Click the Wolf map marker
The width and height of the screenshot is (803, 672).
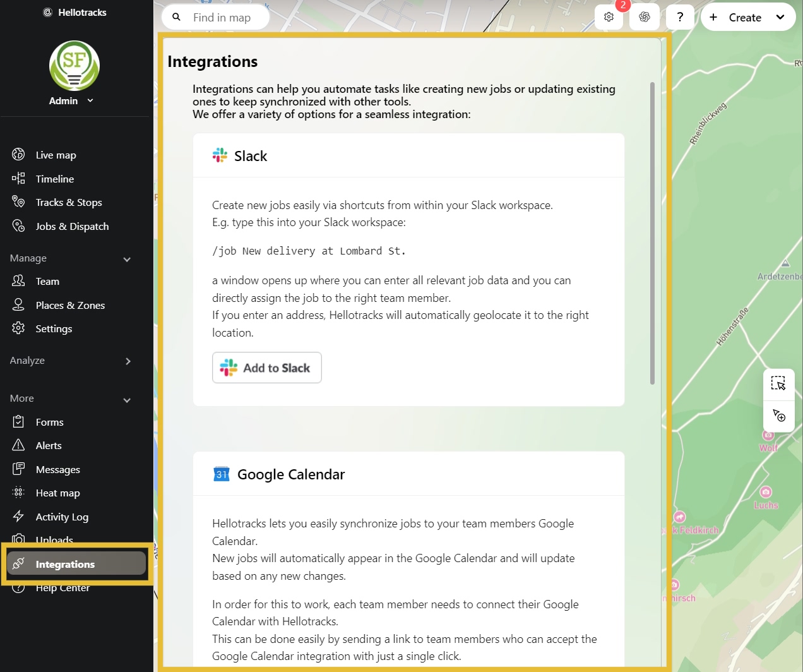point(768,435)
